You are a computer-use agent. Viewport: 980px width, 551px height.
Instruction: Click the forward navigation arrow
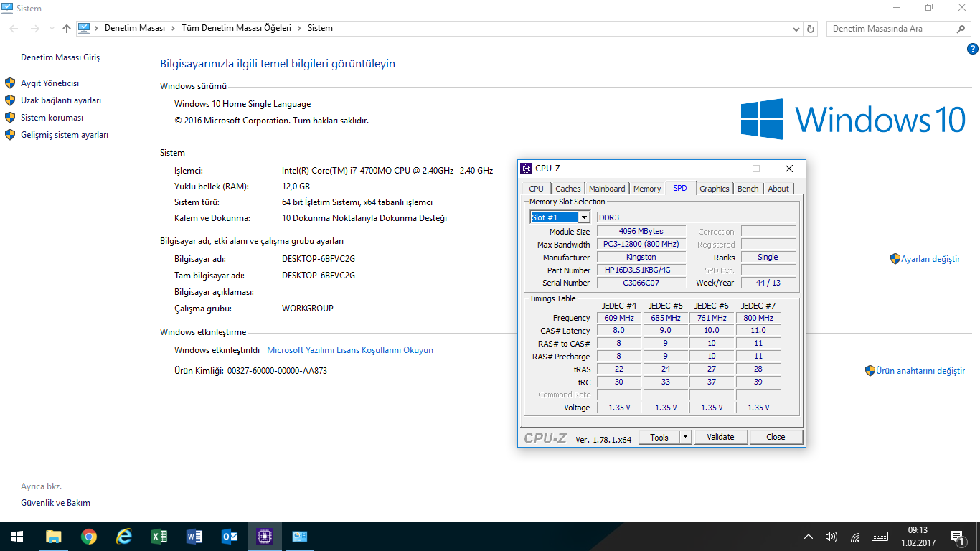34,29
